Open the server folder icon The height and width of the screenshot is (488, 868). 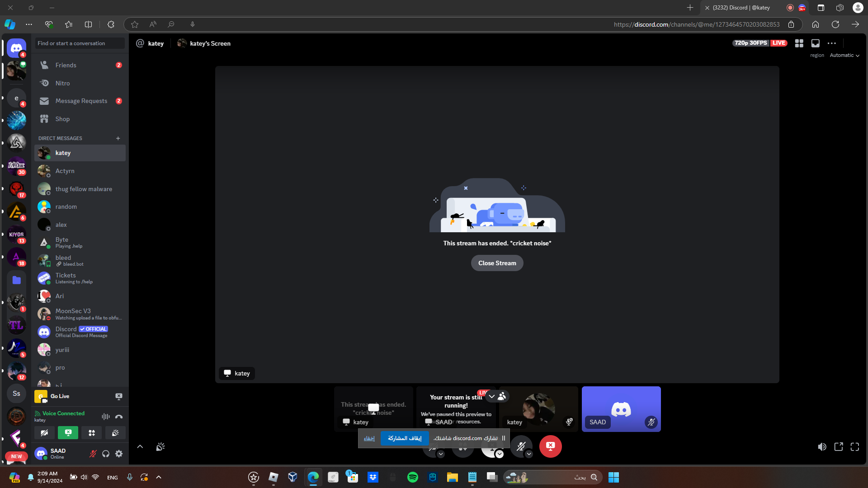pos(16,280)
